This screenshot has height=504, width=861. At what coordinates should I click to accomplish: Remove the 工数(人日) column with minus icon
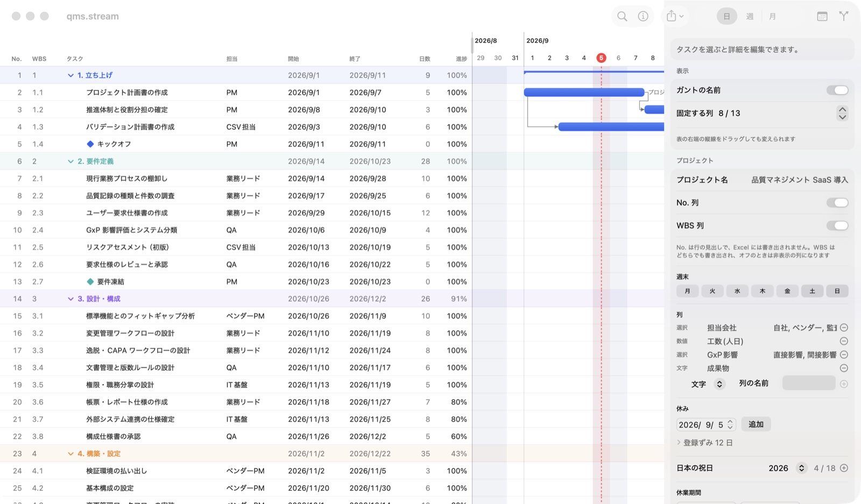pos(844,341)
